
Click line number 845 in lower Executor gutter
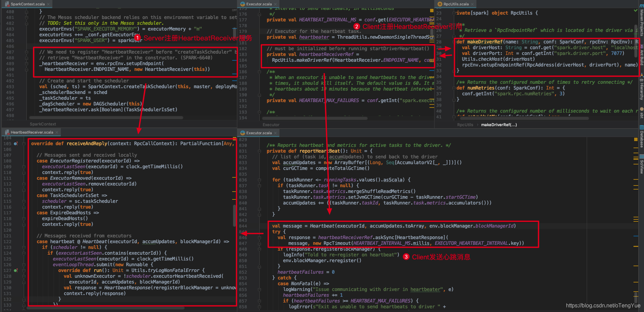tap(243, 232)
